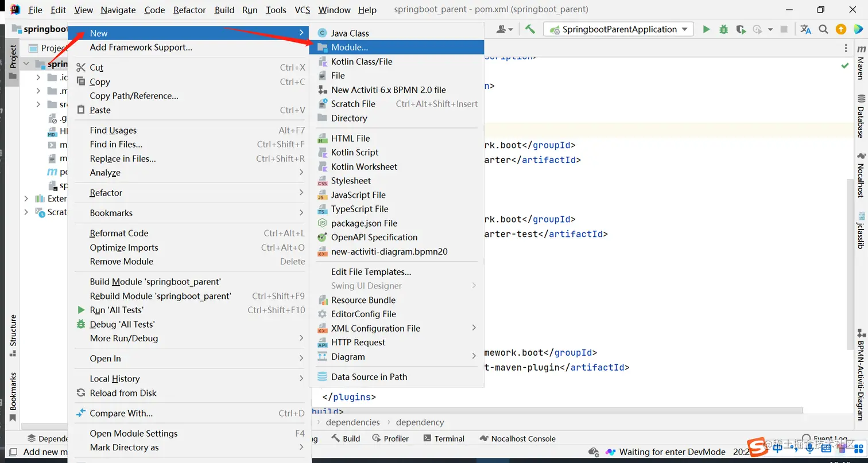This screenshot has width=868, height=463.
Task: Run SpringbootParentApplication with green play button
Action: click(706, 29)
